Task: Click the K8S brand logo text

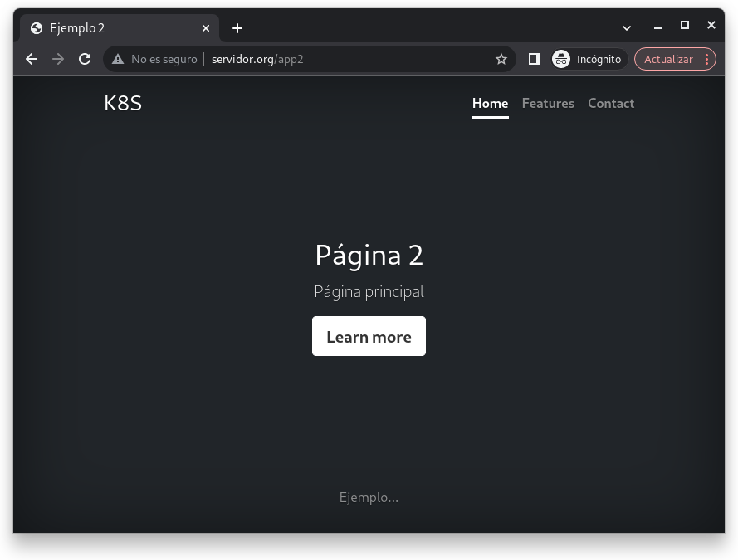Action: click(x=123, y=104)
